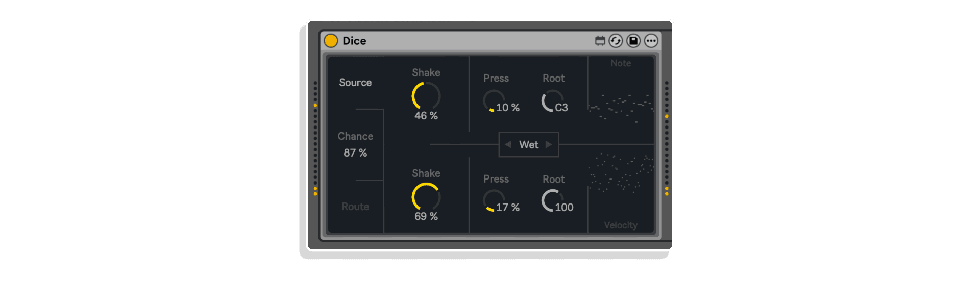
Task: Adjust the lower Shake knob at 69 %
Action: (426, 197)
